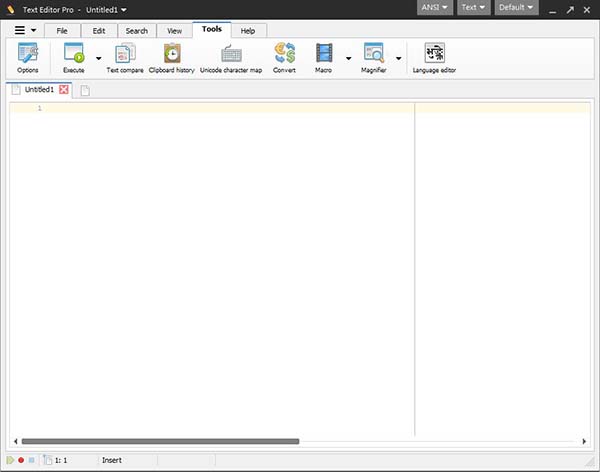Expand the Macro dropdown arrow

(348, 59)
